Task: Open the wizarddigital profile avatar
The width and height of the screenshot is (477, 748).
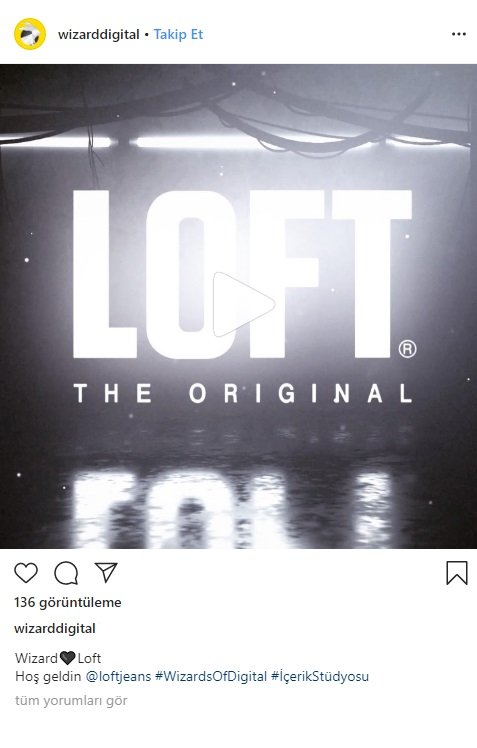Action: coord(30,34)
